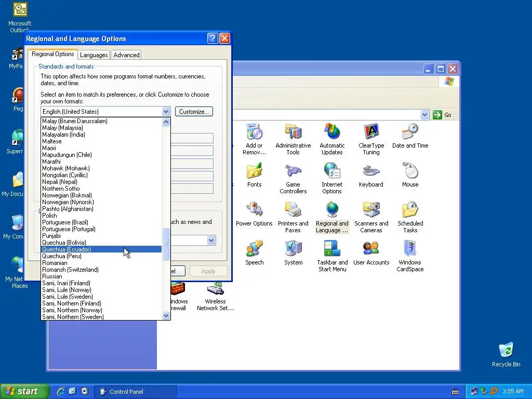Switch to the Languages tab
This screenshot has width=532, height=399.
[x=94, y=55]
